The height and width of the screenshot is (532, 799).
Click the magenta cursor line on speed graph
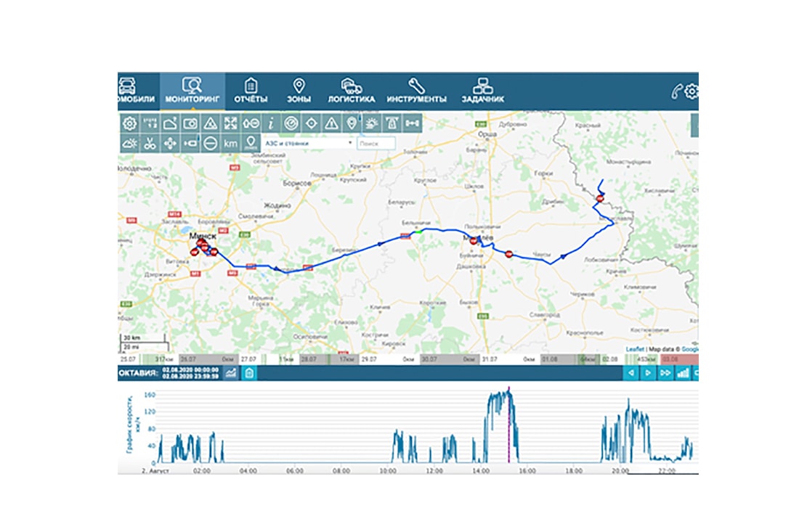tap(508, 425)
